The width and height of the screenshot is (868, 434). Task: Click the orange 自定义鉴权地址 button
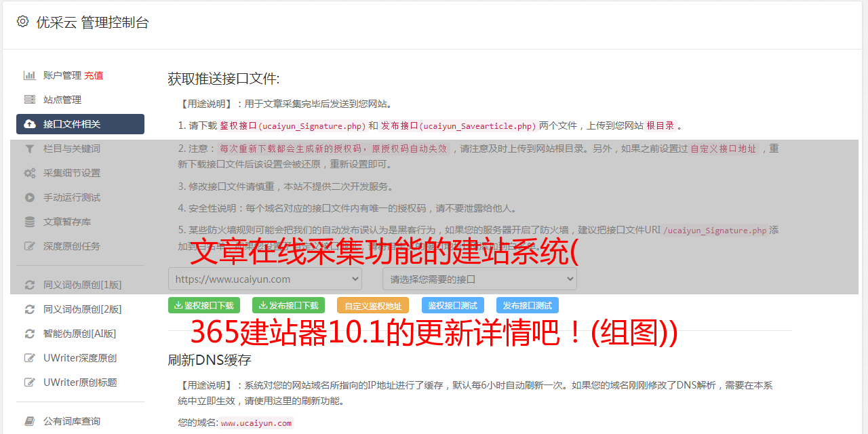(373, 305)
